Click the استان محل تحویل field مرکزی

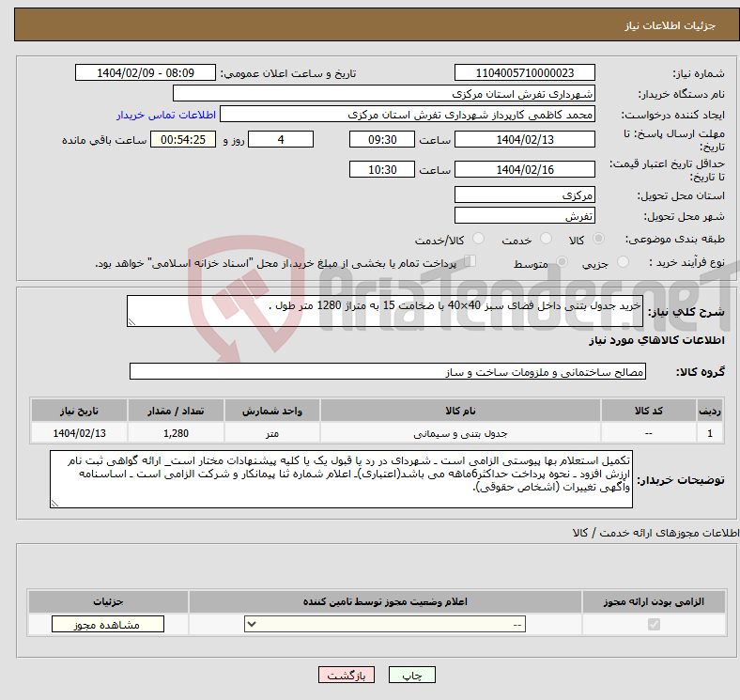[524, 194]
